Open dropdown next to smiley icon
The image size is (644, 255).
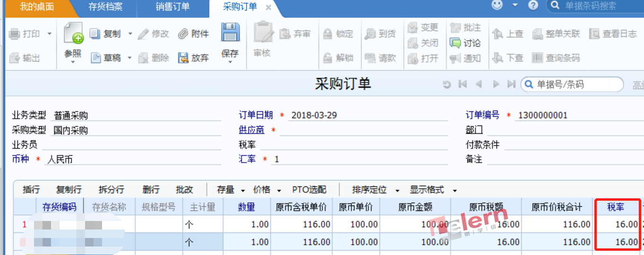(x=515, y=5)
